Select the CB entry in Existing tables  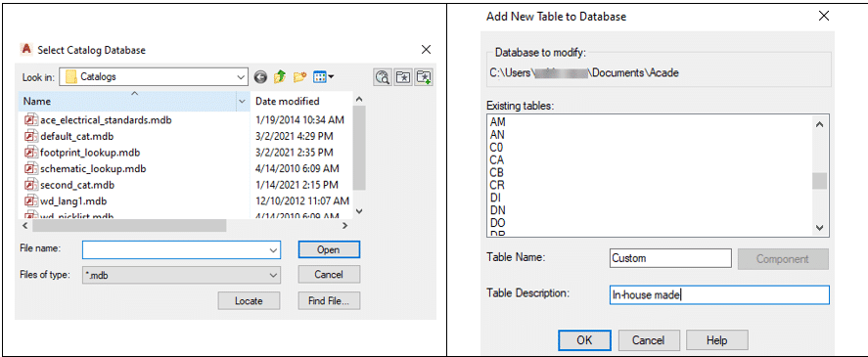497,172
